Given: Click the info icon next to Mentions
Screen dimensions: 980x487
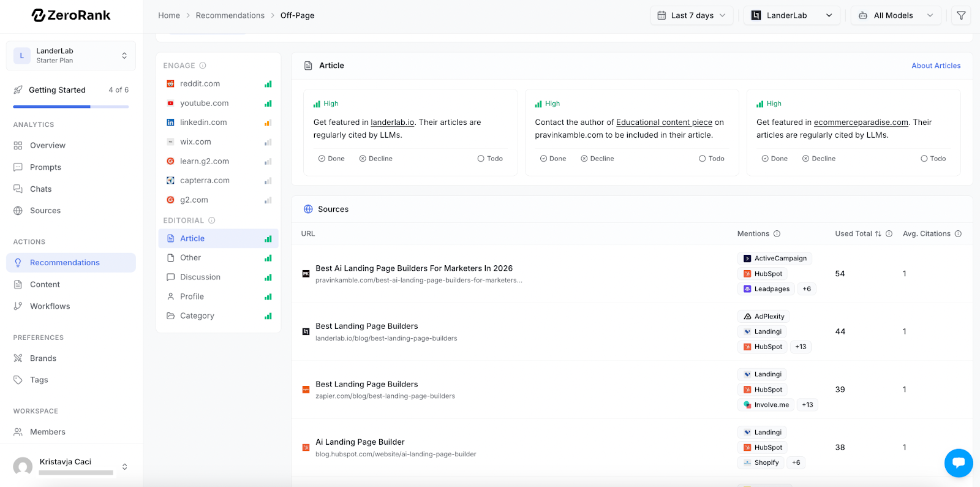Looking at the screenshot, I should [x=777, y=234].
